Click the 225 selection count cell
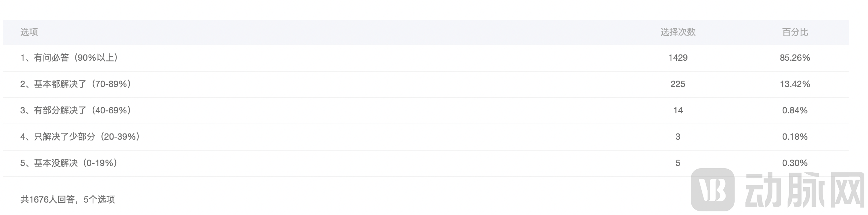 pyautogui.click(x=678, y=84)
